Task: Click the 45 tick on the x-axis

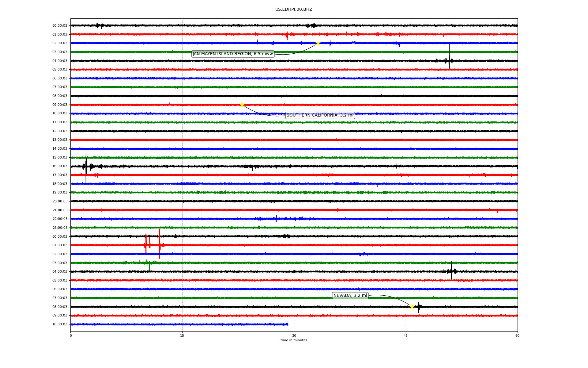Action: [406, 336]
